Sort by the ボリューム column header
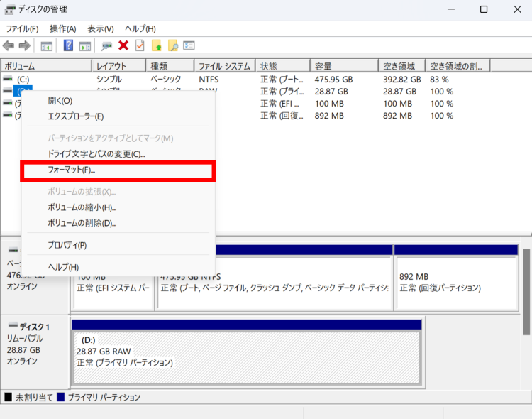The width and height of the screenshot is (532, 419). click(x=46, y=66)
